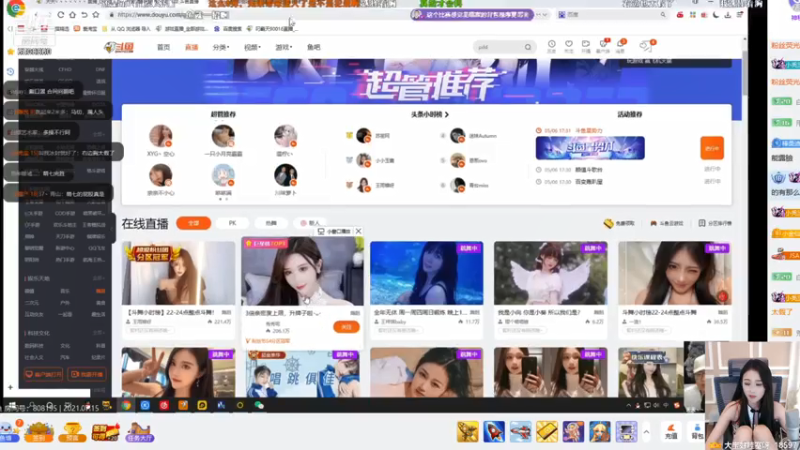This screenshot has width=800, height=450.
Task: Select the orange 全部 filter tab
Action: (193, 223)
